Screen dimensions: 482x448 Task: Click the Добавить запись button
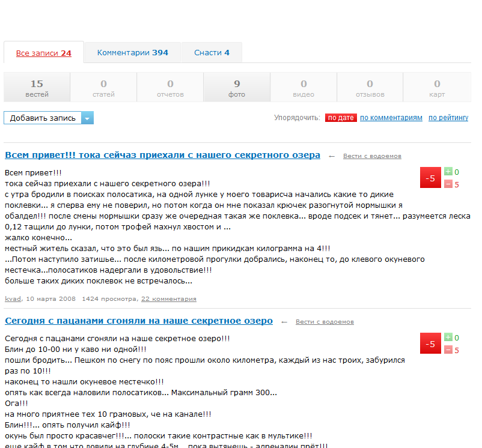[x=43, y=118]
